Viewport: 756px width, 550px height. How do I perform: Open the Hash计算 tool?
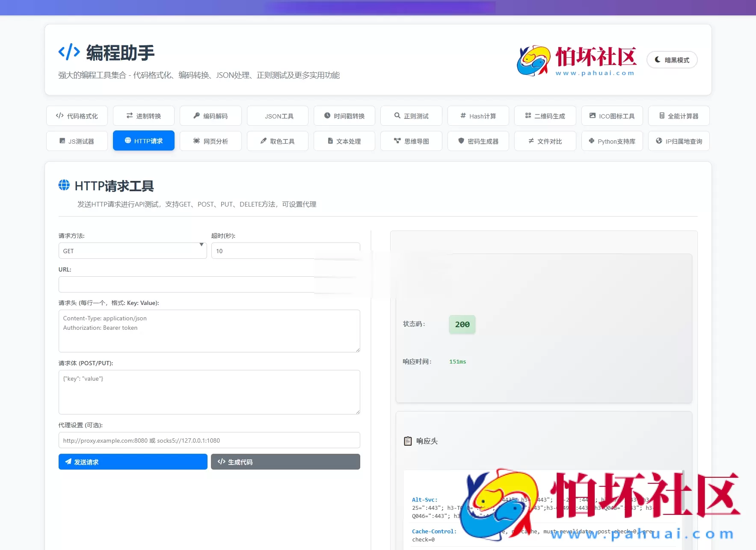pos(478,115)
